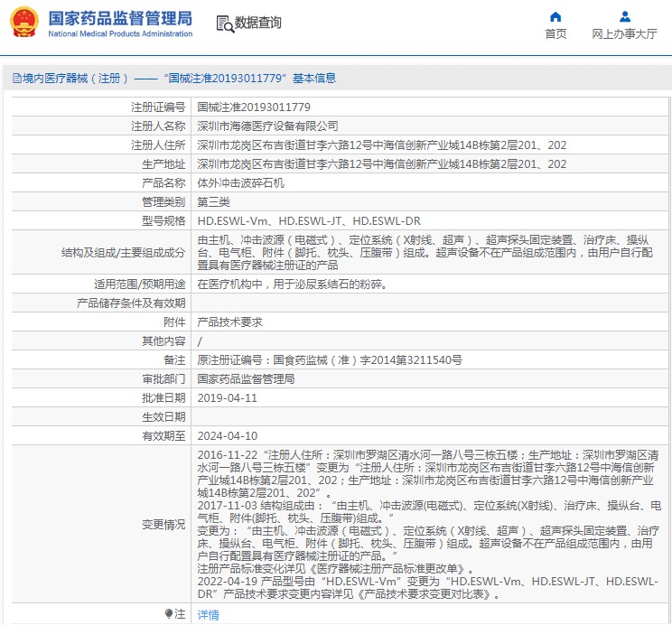Open the 数据查询 search icon
672x625 pixels.
pos(225,23)
